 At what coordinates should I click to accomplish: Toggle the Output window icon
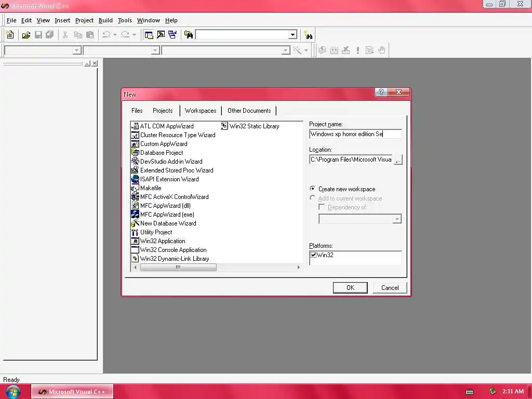point(161,35)
